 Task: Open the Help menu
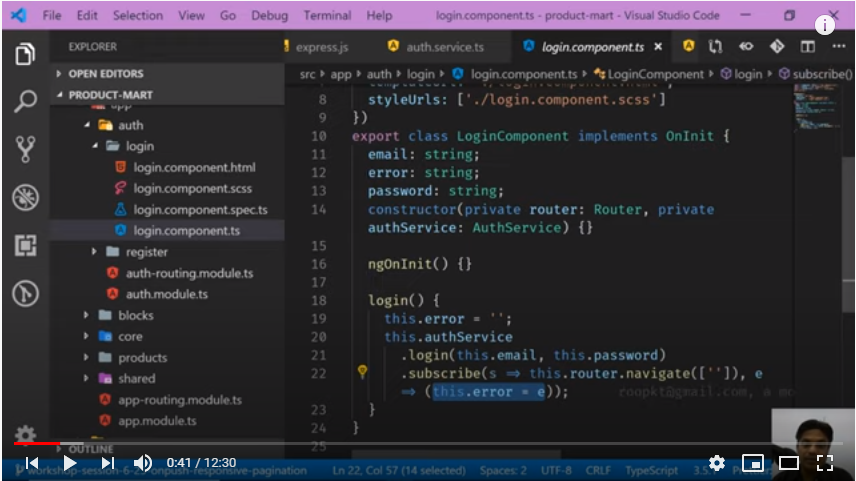(379, 15)
